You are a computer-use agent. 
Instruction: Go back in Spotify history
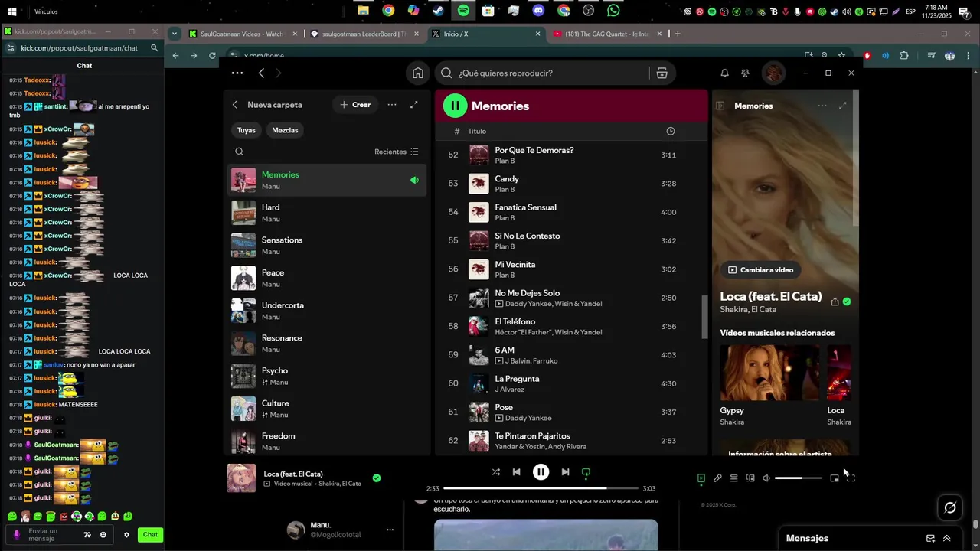click(262, 73)
